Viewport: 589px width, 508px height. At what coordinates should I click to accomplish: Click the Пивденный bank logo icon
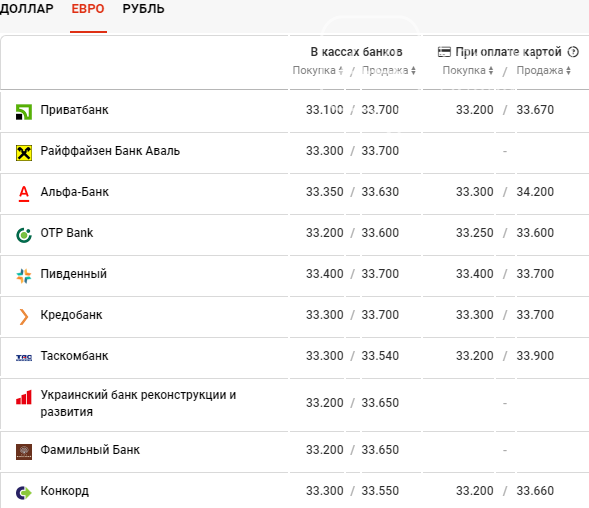[24, 276]
